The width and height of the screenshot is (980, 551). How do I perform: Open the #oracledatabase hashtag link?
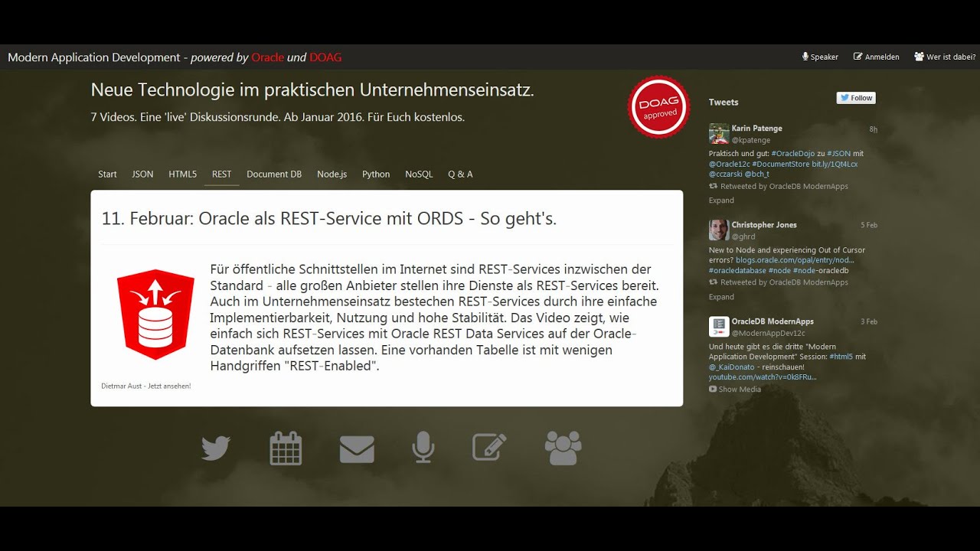(737, 270)
